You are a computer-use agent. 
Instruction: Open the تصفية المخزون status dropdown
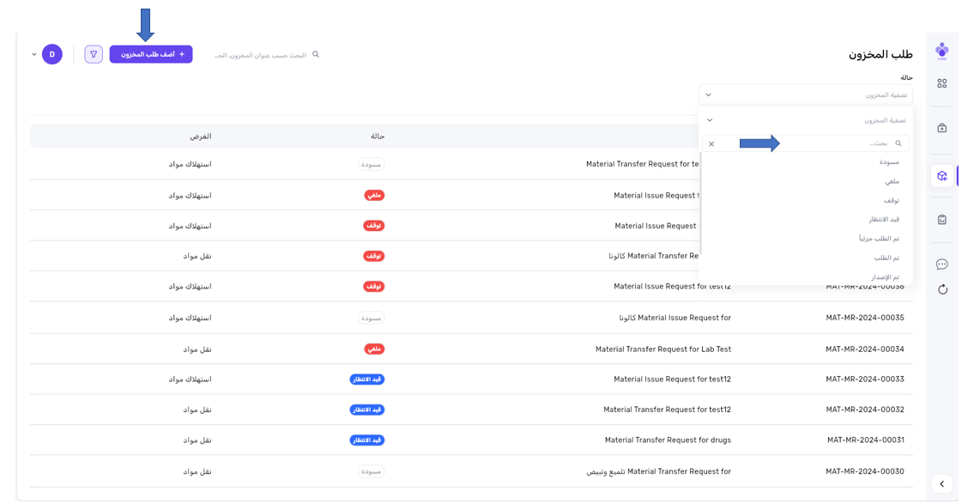click(805, 95)
